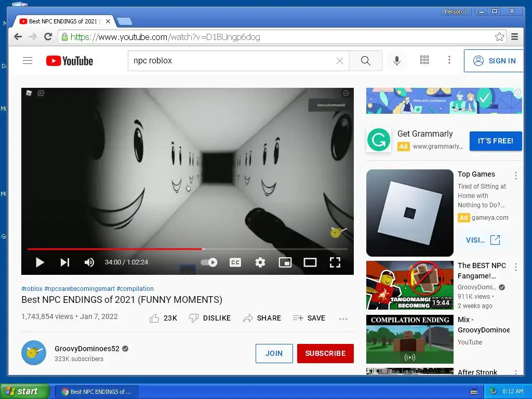Click the 1,743,854 views text
The height and width of the screenshot is (399, 532).
point(47,316)
